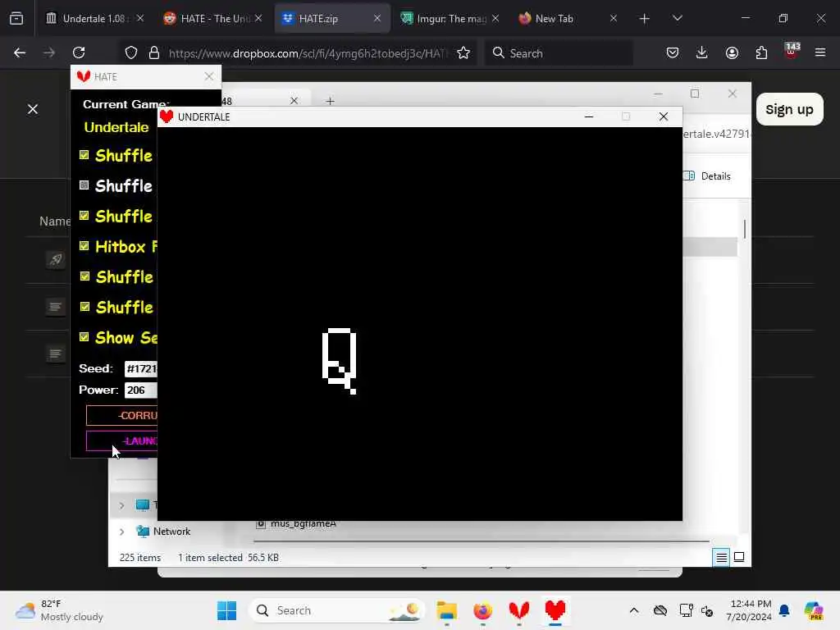The width and height of the screenshot is (840, 630).
Task: Bookmark this page with the star icon
Action: (x=463, y=52)
